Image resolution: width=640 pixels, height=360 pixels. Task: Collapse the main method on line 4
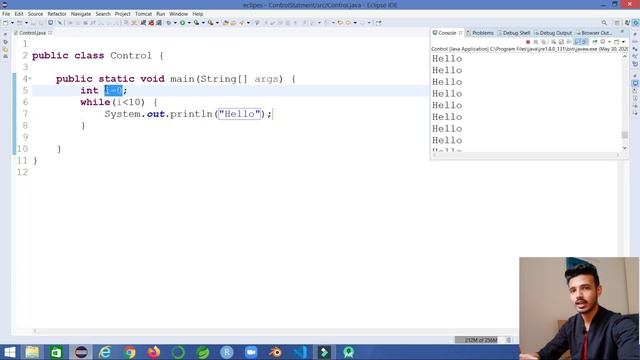(30, 79)
